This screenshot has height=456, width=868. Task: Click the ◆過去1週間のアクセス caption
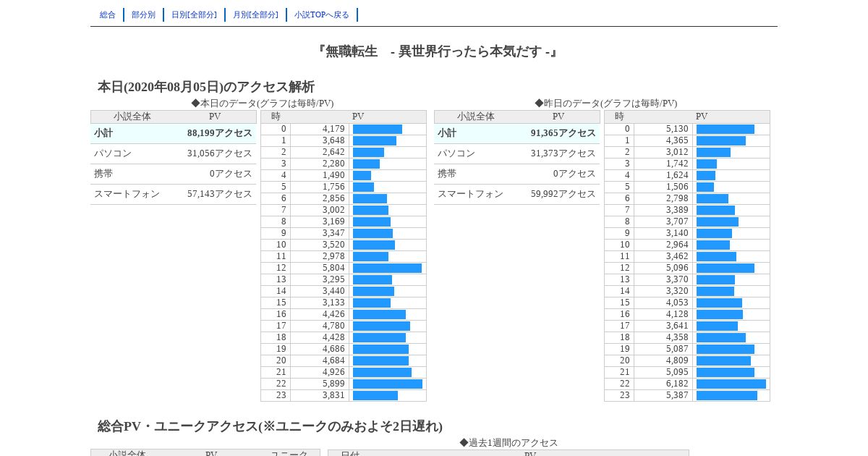[x=509, y=443]
